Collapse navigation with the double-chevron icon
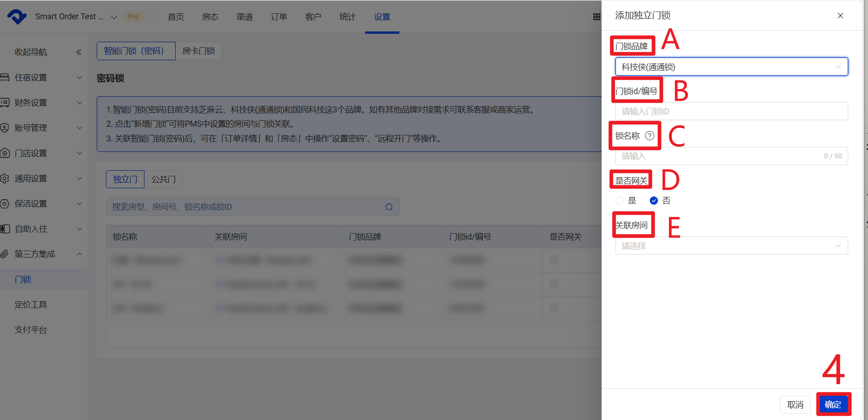The width and height of the screenshot is (868, 420). [x=79, y=52]
